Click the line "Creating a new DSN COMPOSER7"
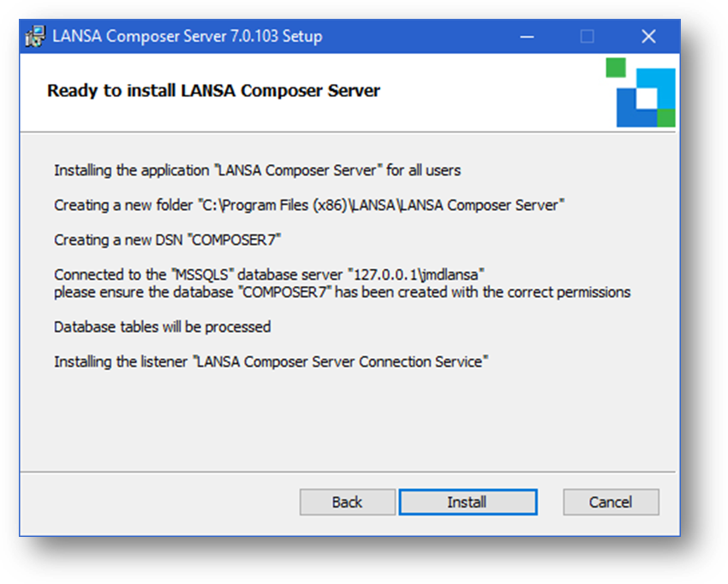The image size is (728, 584). point(167,240)
